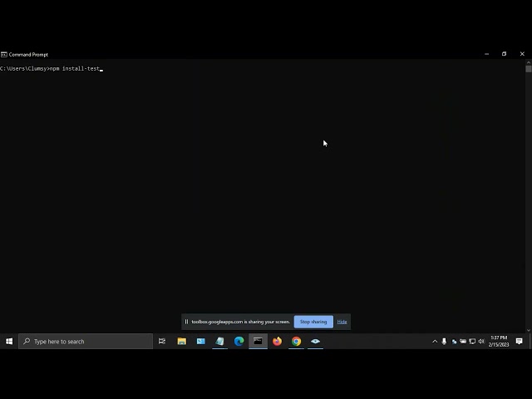Open the Mail app on taskbar

point(201,342)
